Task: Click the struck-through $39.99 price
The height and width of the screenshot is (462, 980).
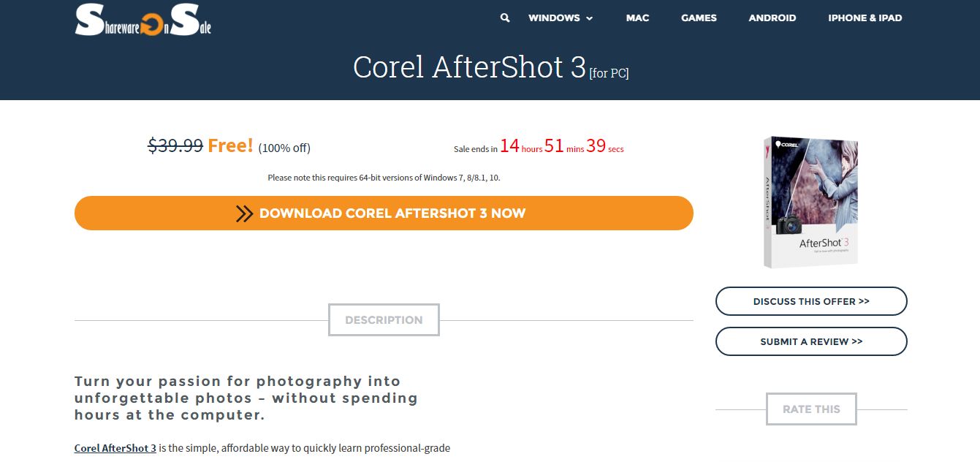Action: 175,145
